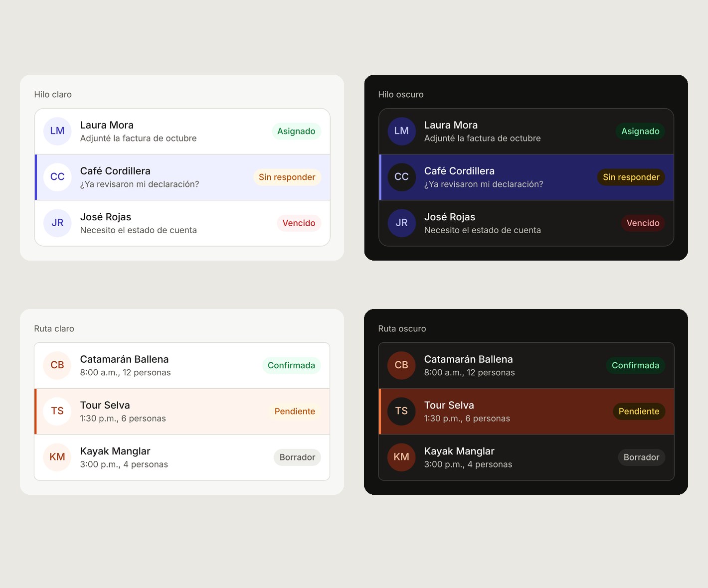The width and height of the screenshot is (708, 588).
Task: Open José Rojas name in Hilo oscuro
Action: point(450,217)
